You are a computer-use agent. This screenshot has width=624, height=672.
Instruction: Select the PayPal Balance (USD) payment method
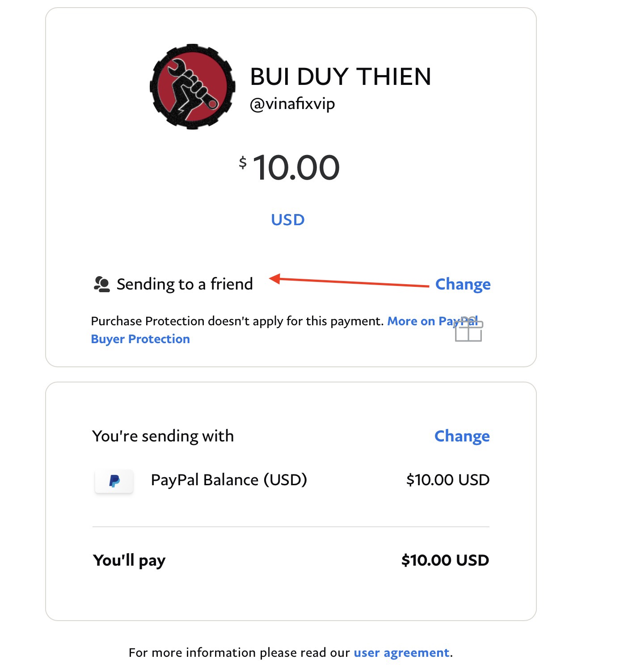[x=229, y=480]
